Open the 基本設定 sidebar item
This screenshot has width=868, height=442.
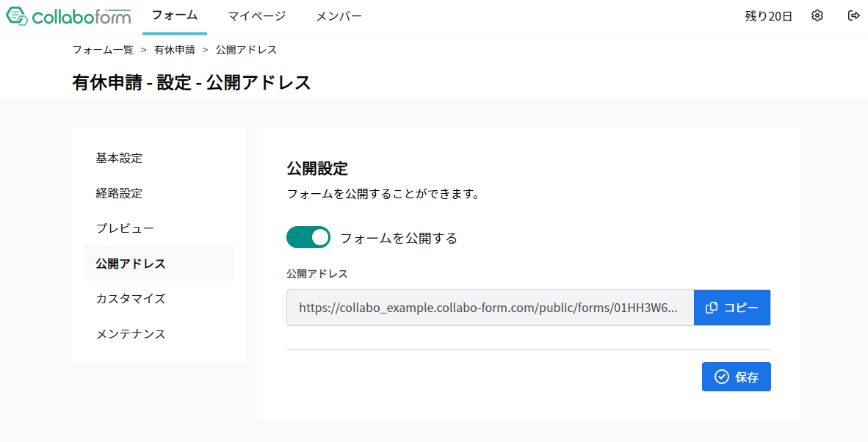(159, 158)
